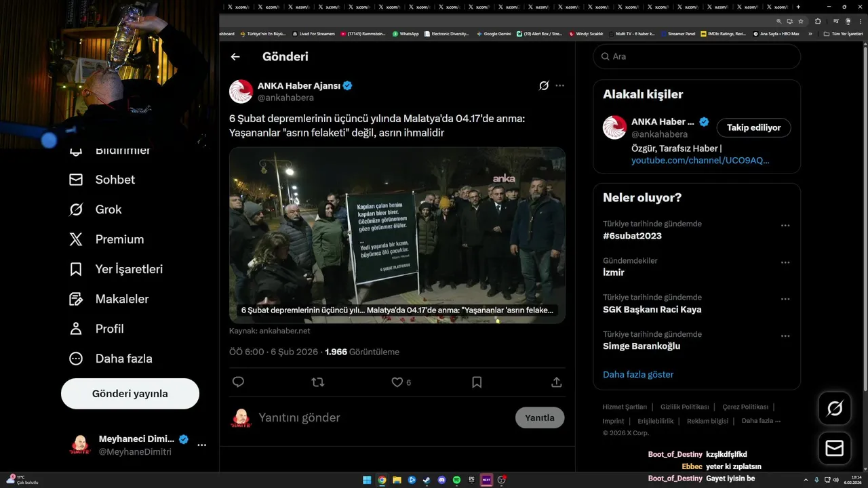Open the taskbar volume speaker icon
868x488 pixels.
point(836,480)
